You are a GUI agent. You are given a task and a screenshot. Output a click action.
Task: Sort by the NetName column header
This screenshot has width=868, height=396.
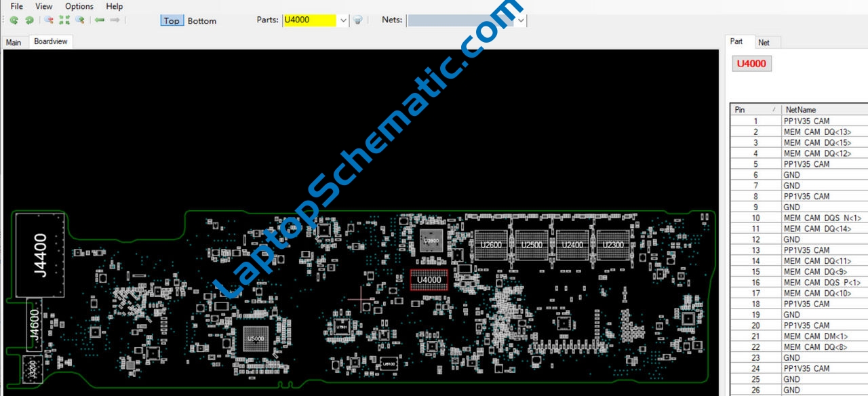pos(824,109)
